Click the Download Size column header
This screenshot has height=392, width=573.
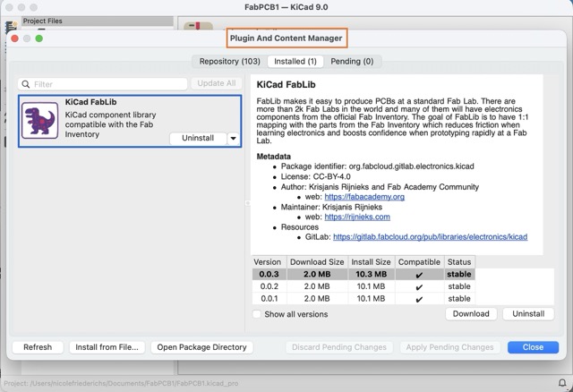(x=317, y=262)
